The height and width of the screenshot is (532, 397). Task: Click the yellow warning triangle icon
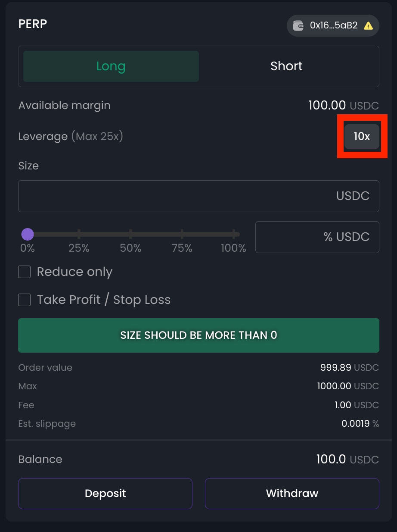(368, 26)
